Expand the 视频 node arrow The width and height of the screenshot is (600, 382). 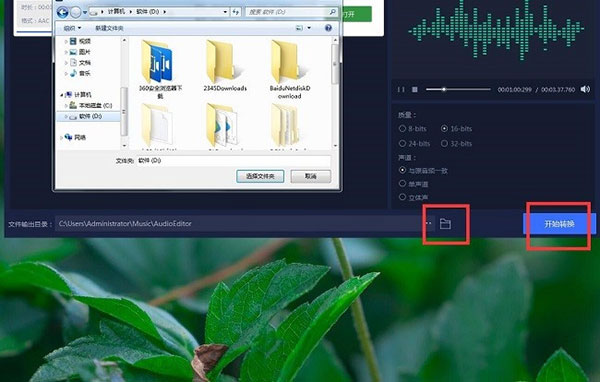[x=66, y=41]
